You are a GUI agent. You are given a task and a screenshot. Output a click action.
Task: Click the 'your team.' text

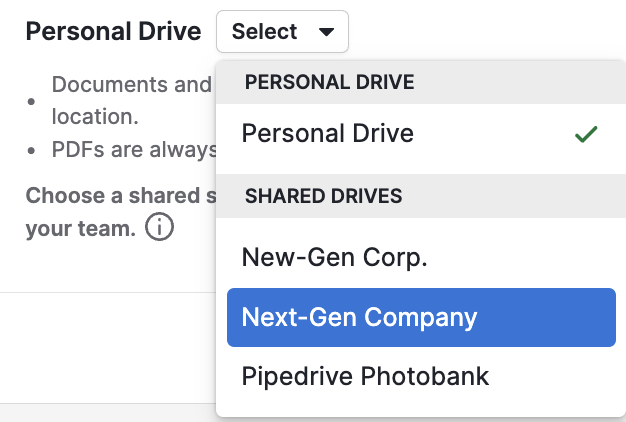[x=80, y=228]
